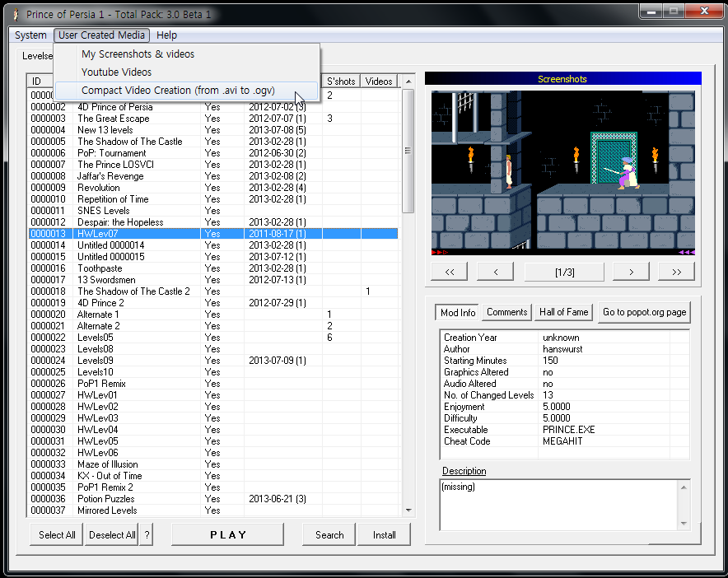Select the PoP: Tournament row

(x=213, y=153)
